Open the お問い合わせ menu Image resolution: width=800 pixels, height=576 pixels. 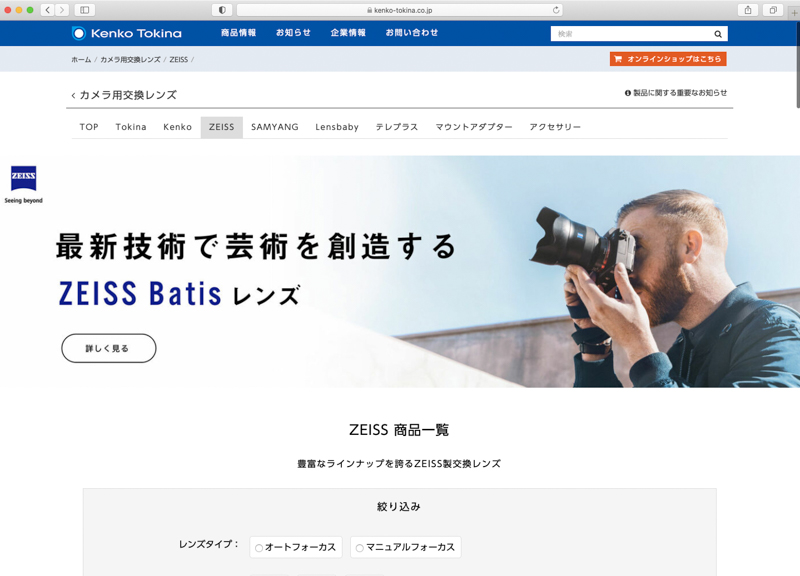click(412, 33)
